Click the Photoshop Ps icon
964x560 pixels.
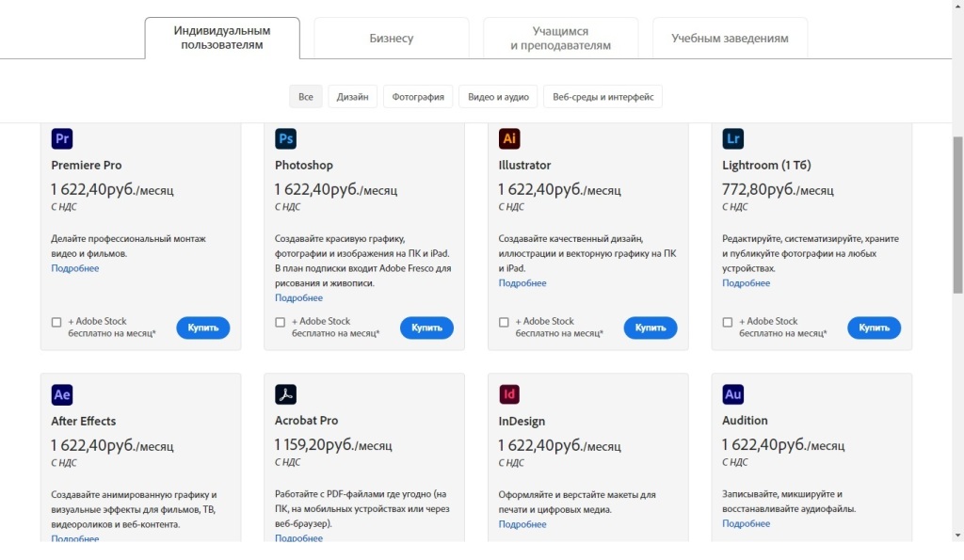point(286,139)
